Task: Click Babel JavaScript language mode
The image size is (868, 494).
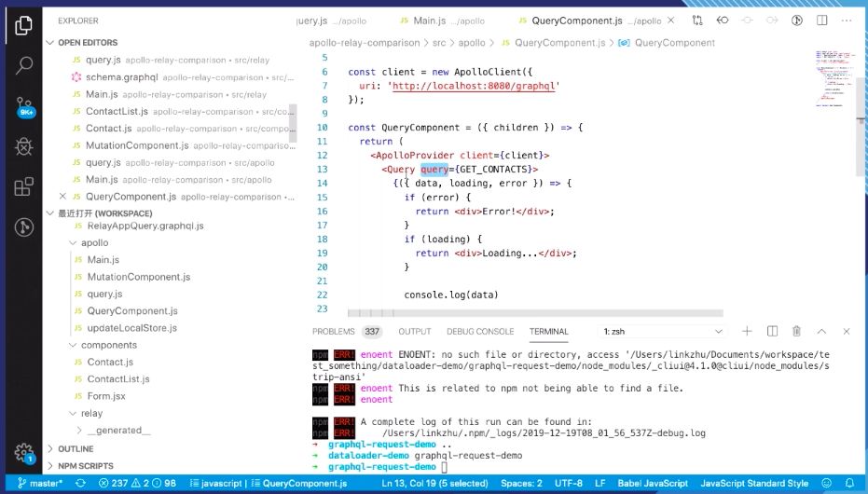Action: coord(652,483)
